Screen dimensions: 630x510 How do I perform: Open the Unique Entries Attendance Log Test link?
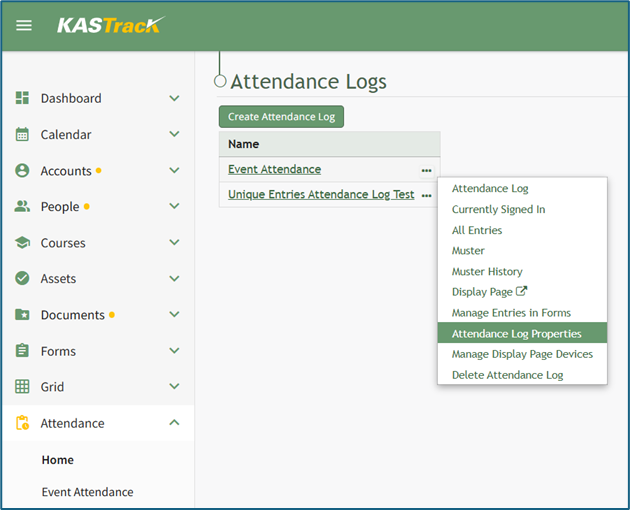tap(321, 195)
